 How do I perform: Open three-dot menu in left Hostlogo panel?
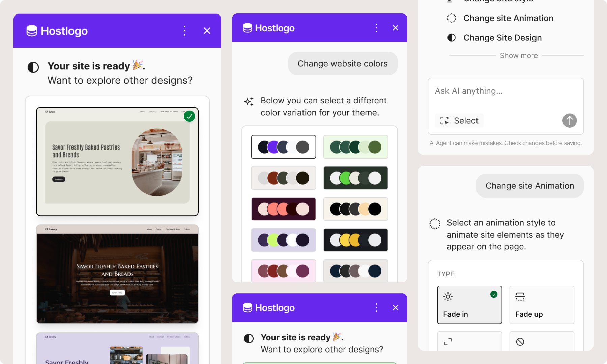pyautogui.click(x=184, y=31)
